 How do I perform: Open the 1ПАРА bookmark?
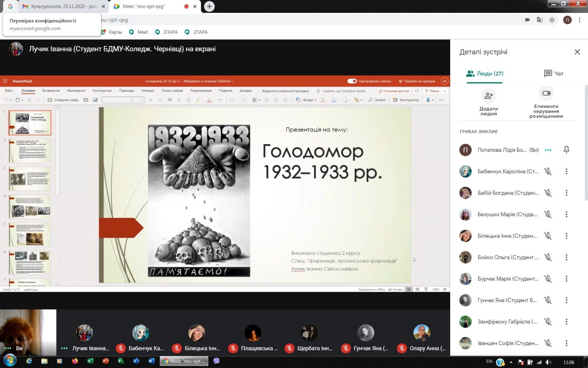[x=167, y=32]
